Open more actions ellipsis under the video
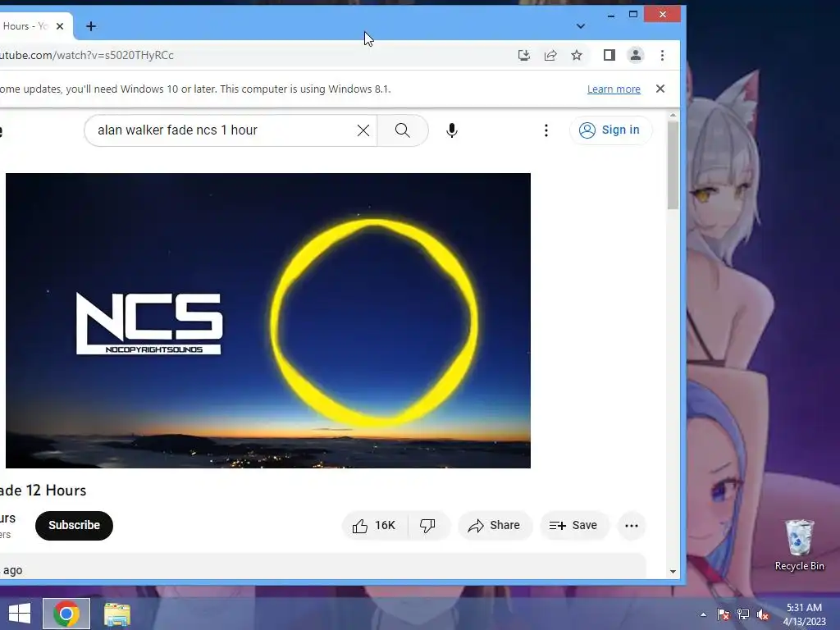Viewport: 840px width, 630px height. pyautogui.click(x=632, y=526)
